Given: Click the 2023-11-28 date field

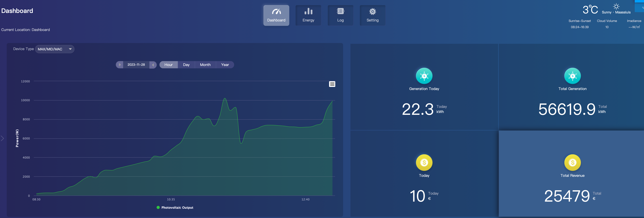Looking at the screenshot, I should pyautogui.click(x=136, y=65).
